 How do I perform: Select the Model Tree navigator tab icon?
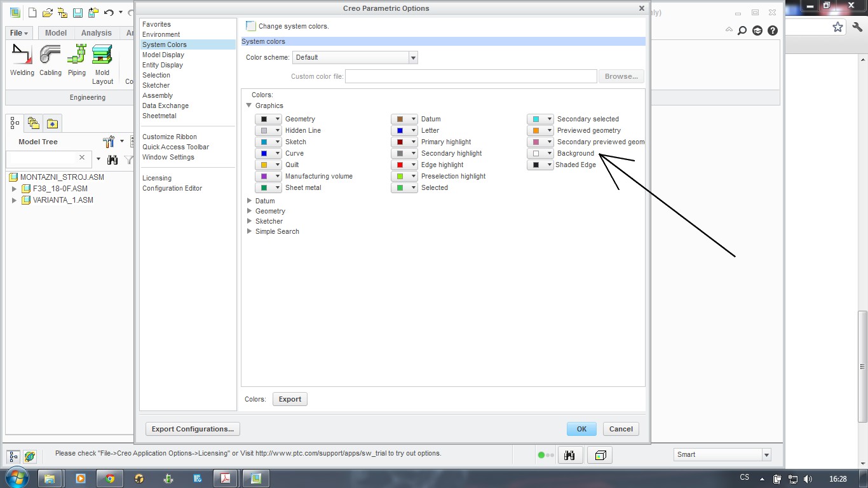pos(15,123)
